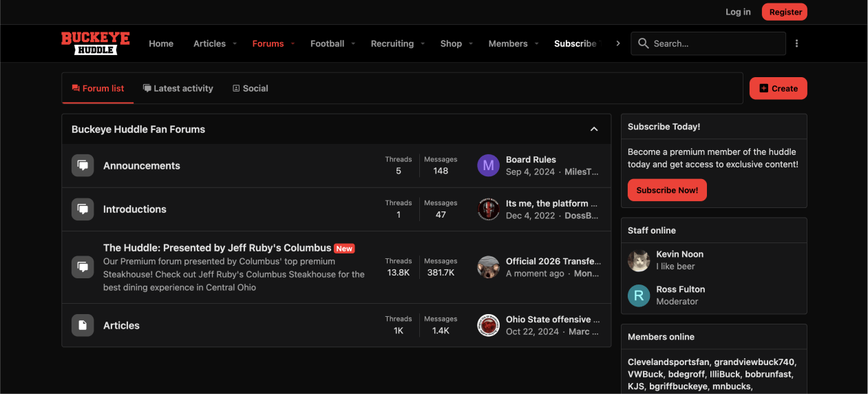Click the purple M avatar for Board Rules
The width and height of the screenshot is (868, 394).
pyautogui.click(x=488, y=165)
